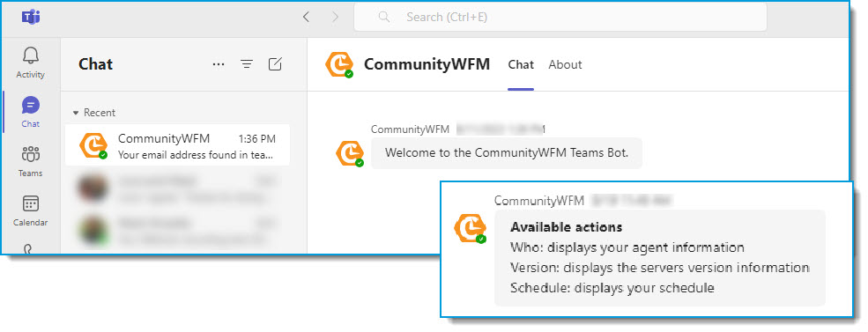Click 'Schedule: displays your schedule' line

point(612,288)
